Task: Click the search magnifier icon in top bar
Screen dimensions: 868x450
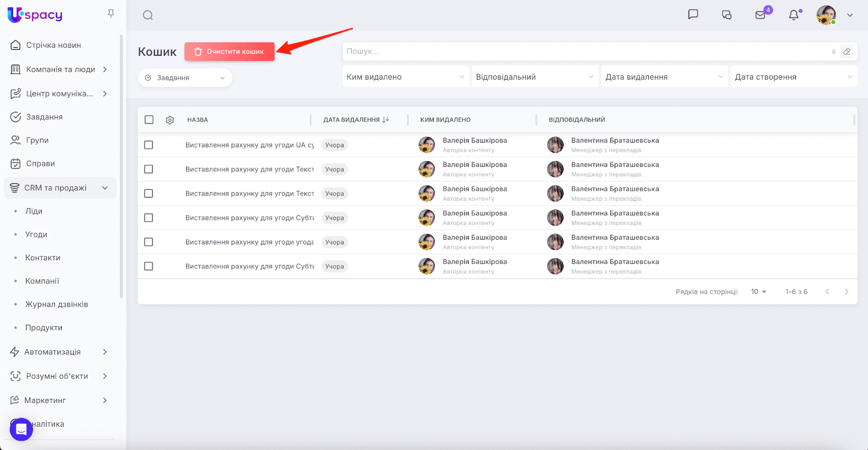Action: click(148, 15)
